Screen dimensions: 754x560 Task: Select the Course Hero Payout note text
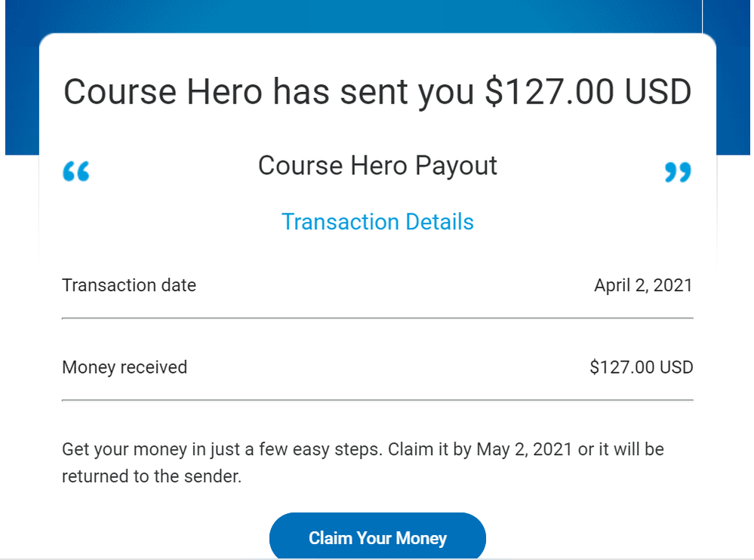377,166
